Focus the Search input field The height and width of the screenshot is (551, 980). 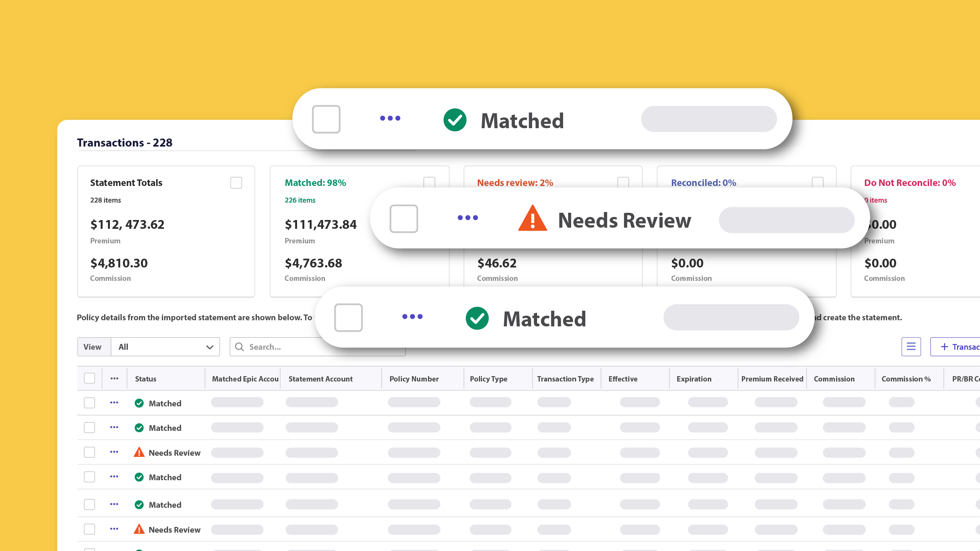[x=317, y=347]
